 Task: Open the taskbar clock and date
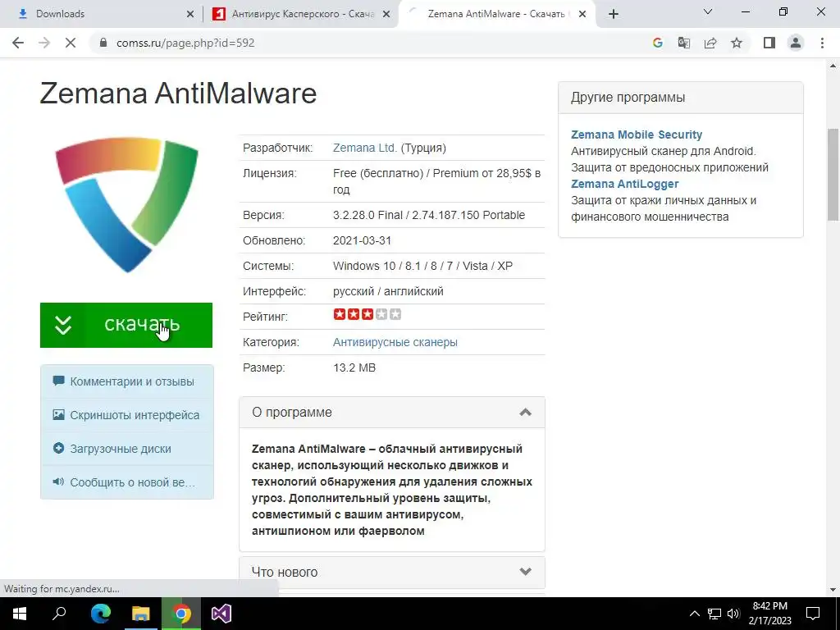pyautogui.click(x=769, y=614)
